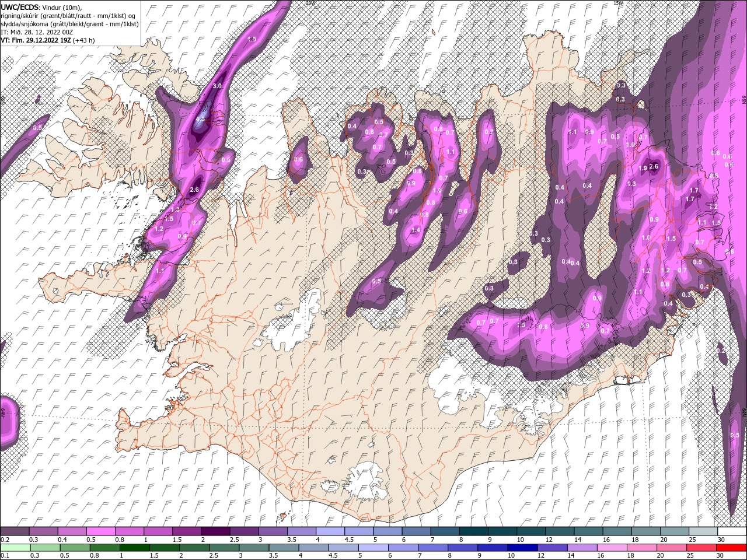Image resolution: width=747 pixels, height=560 pixels.
Task: Click the '0.2' label under the upper legend
Action: tap(5, 540)
